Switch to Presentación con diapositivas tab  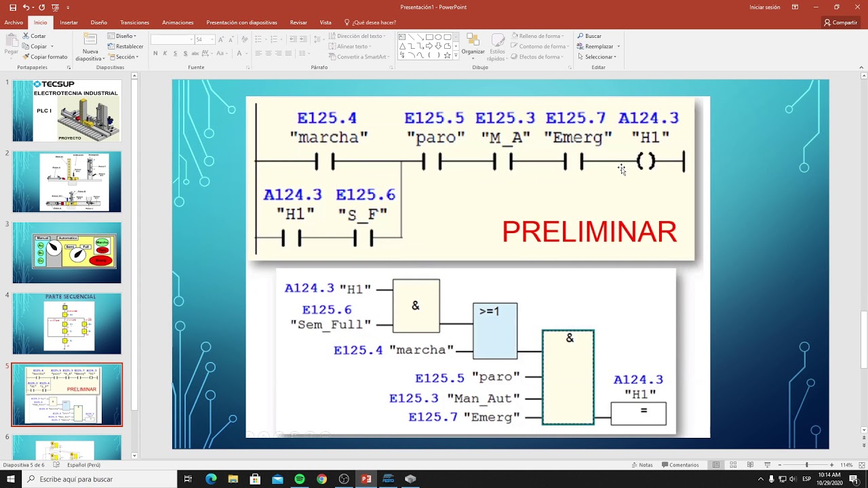coord(241,22)
